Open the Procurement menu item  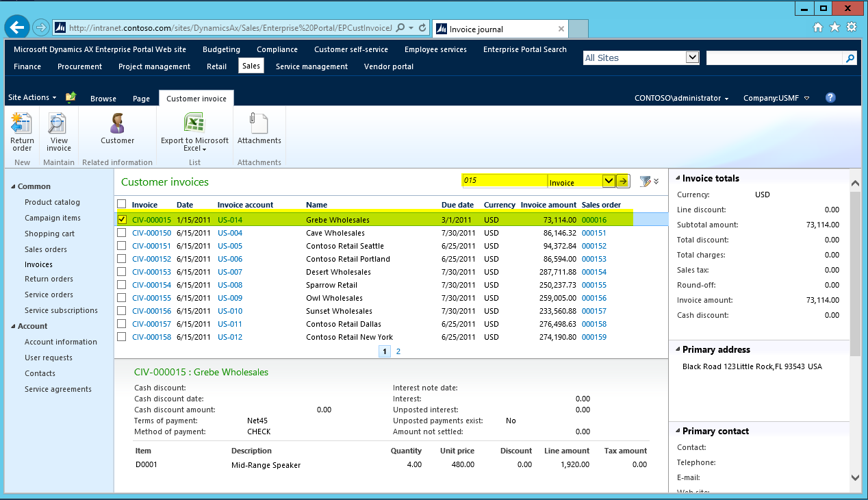click(x=79, y=66)
